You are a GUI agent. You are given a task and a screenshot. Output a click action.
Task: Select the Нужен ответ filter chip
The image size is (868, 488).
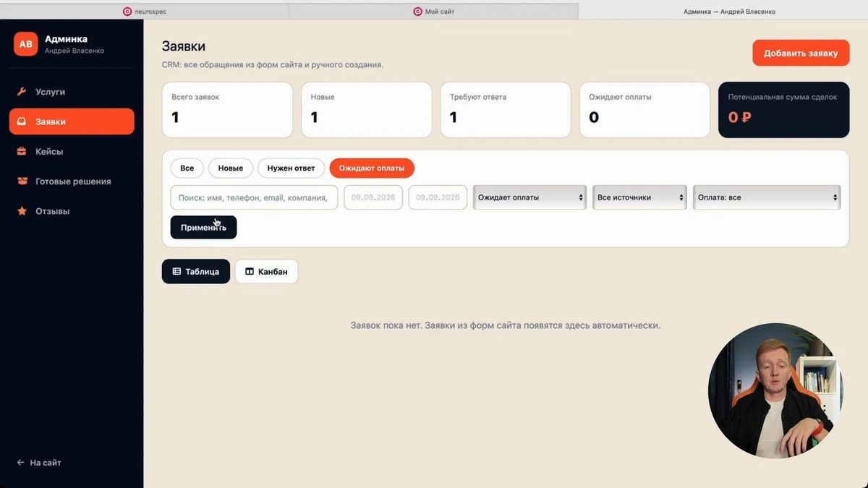click(x=291, y=168)
